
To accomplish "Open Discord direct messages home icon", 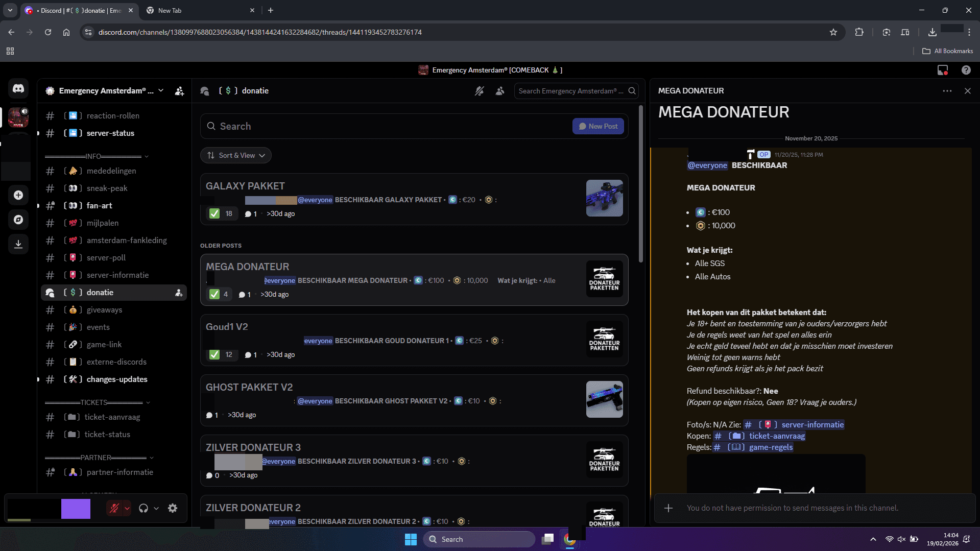I will point(18,89).
